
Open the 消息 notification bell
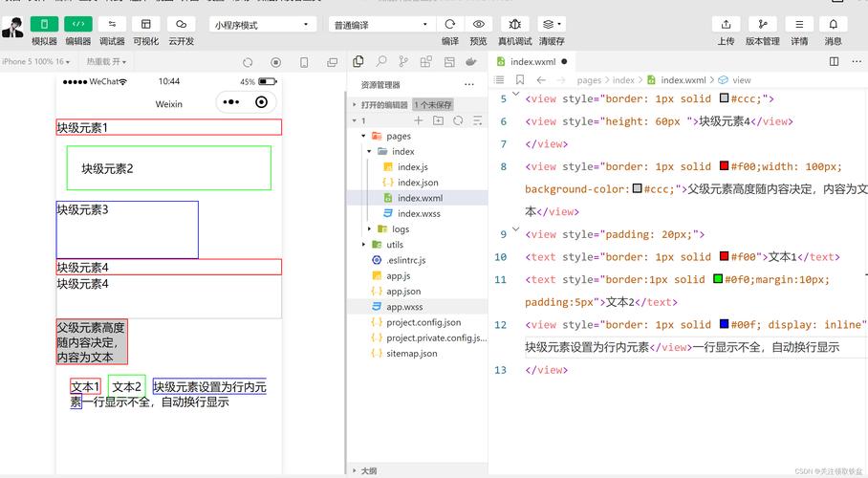(833, 24)
